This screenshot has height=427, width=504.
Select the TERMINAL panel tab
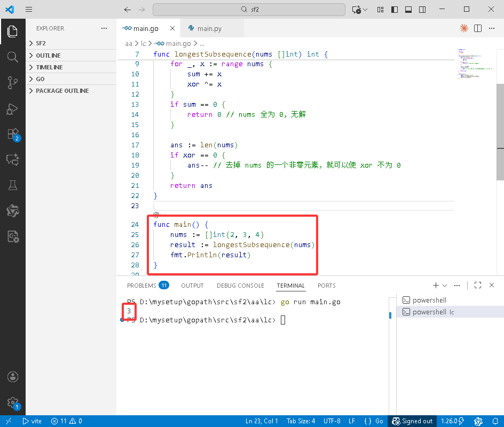(290, 286)
